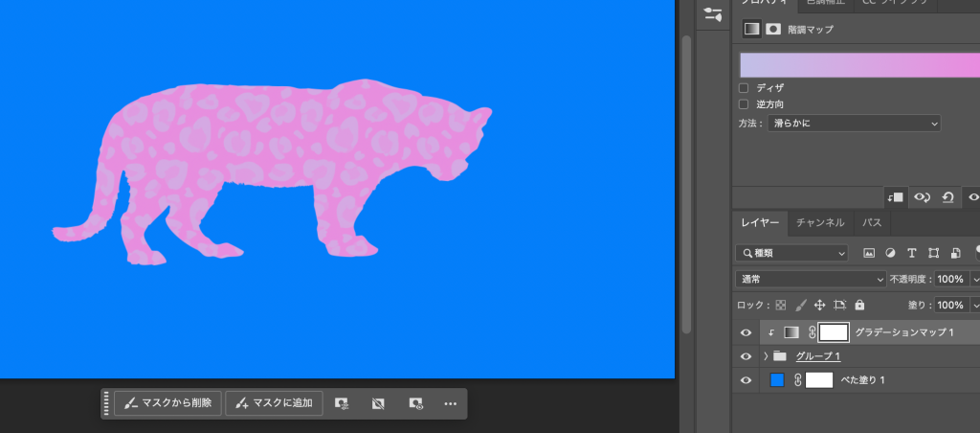Switch to the チャンネル tab
The image size is (980, 433).
820,222
